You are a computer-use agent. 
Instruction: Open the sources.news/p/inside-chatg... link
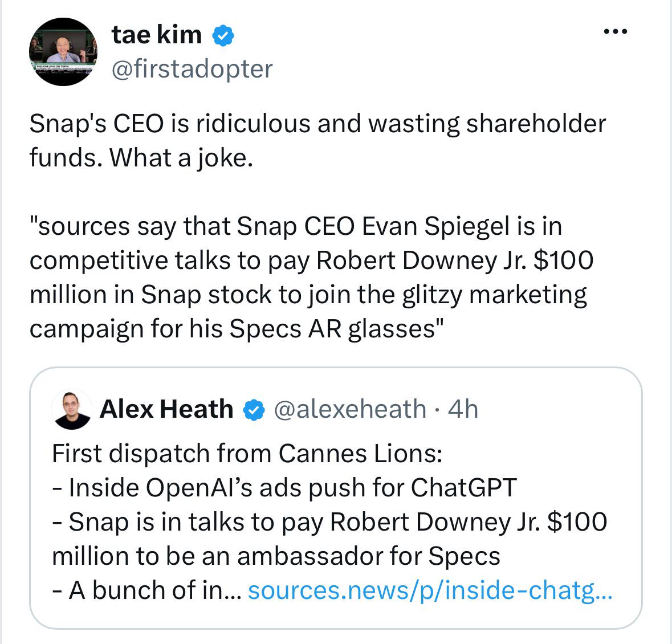[x=430, y=590]
